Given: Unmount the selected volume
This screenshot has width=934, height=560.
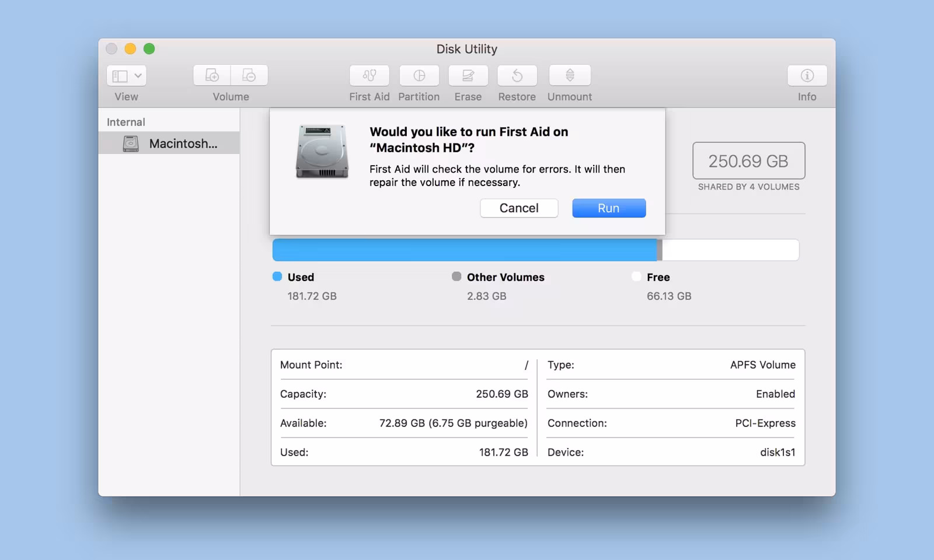Looking at the screenshot, I should pos(570,76).
